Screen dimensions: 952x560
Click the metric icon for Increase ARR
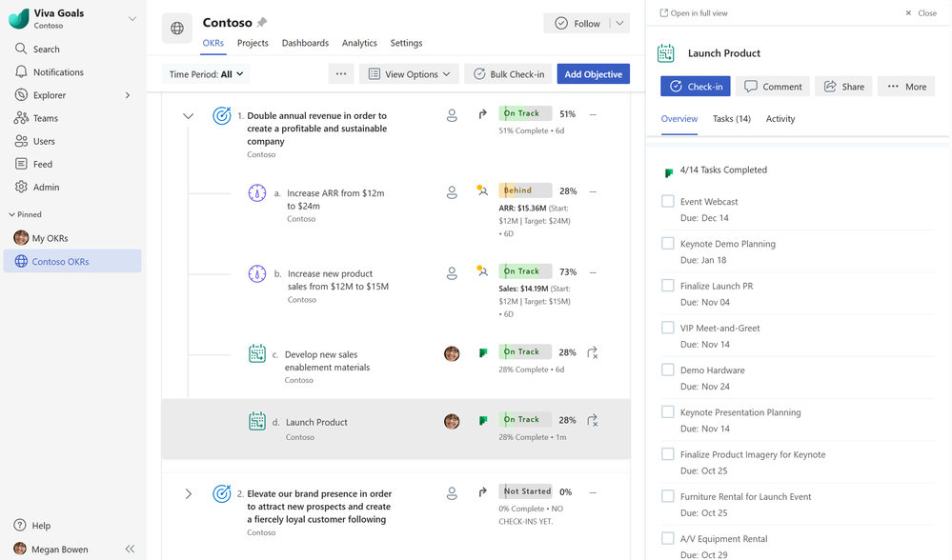257,193
